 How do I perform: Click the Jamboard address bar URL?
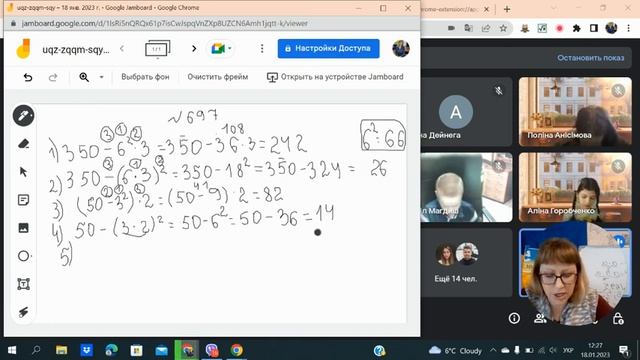pos(165,24)
